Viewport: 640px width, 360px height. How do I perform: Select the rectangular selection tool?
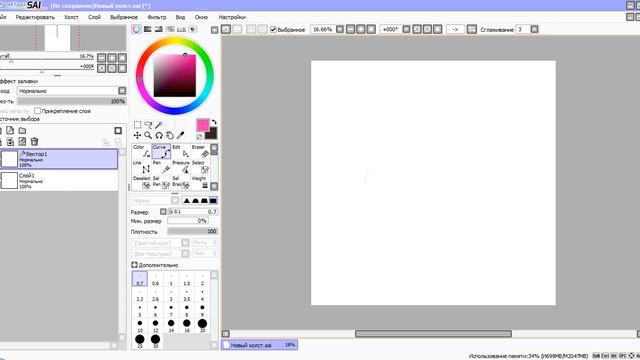(138, 124)
